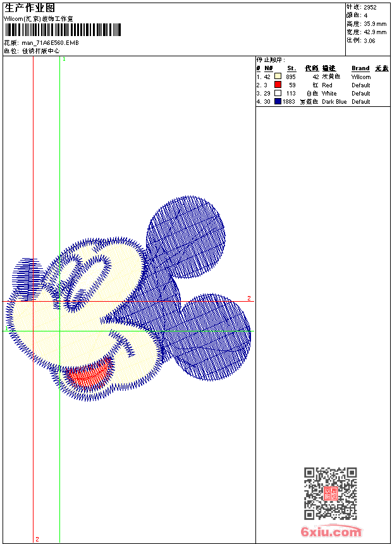Click the blue nose of the design

pyautogui.click(x=27, y=280)
